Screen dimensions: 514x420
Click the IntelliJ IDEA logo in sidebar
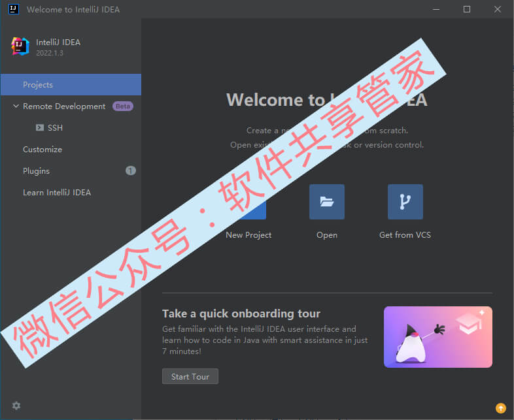(x=20, y=46)
